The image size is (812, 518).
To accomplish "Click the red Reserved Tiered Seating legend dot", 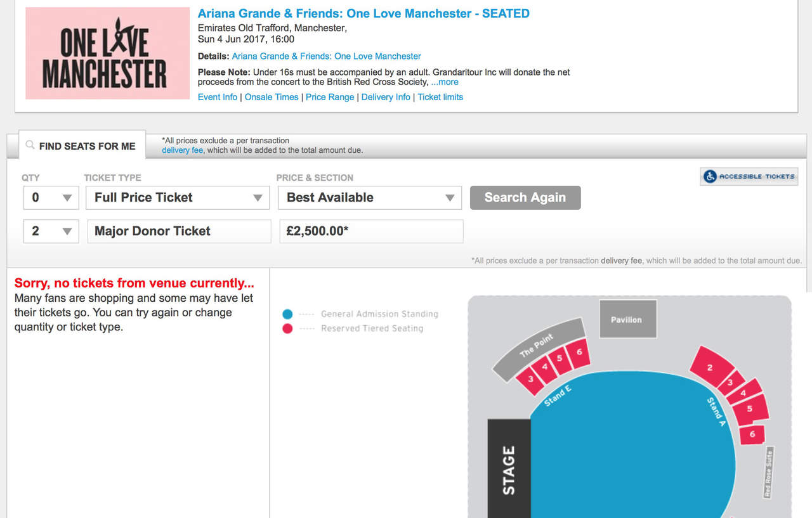I will pyautogui.click(x=287, y=328).
